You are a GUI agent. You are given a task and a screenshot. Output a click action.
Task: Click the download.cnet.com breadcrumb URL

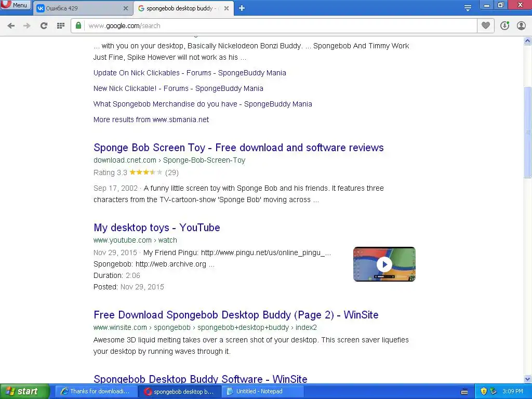click(169, 160)
